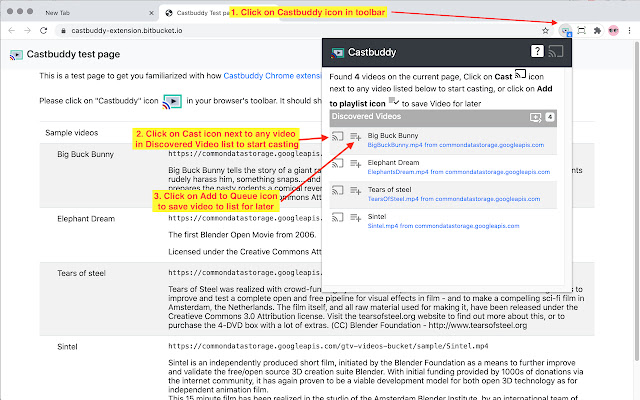640x400 pixels.
Task: Add Big Buck Bunny to queue
Action: click(356, 137)
